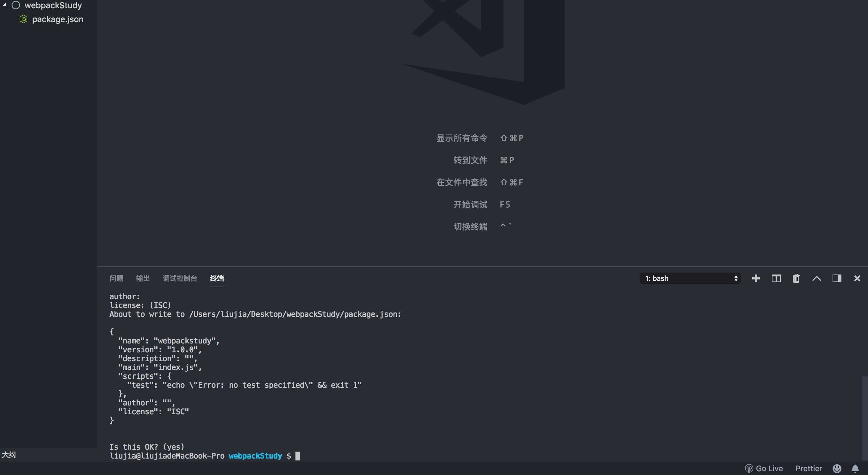Click the "test" script line in terminal
The width and height of the screenshot is (868, 475).
244,385
